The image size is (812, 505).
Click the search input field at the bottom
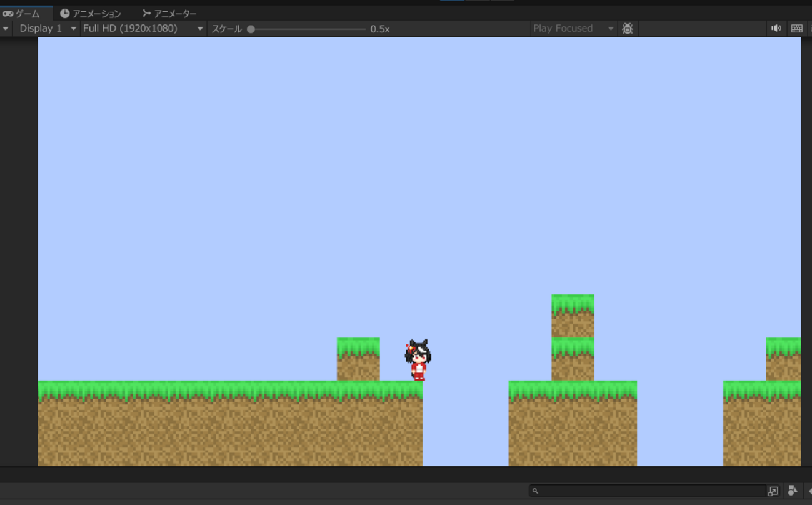click(644, 491)
